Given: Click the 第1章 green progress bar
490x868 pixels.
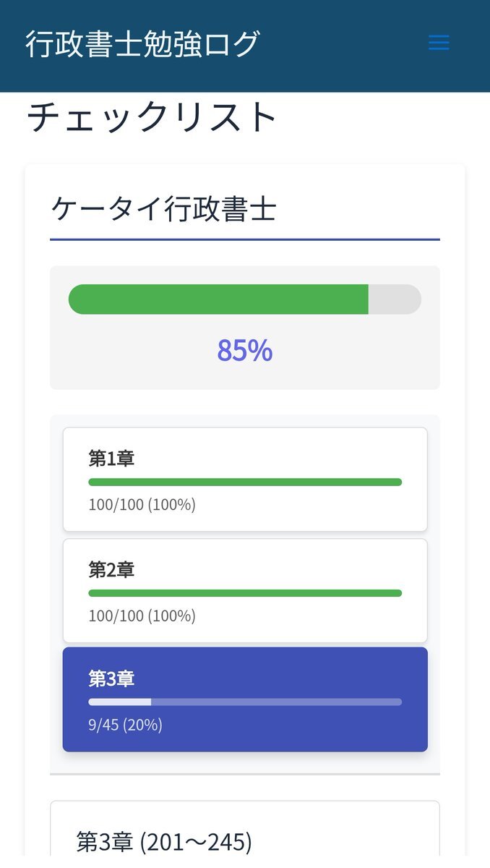Looking at the screenshot, I should pyautogui.click(x=245, y=482).
